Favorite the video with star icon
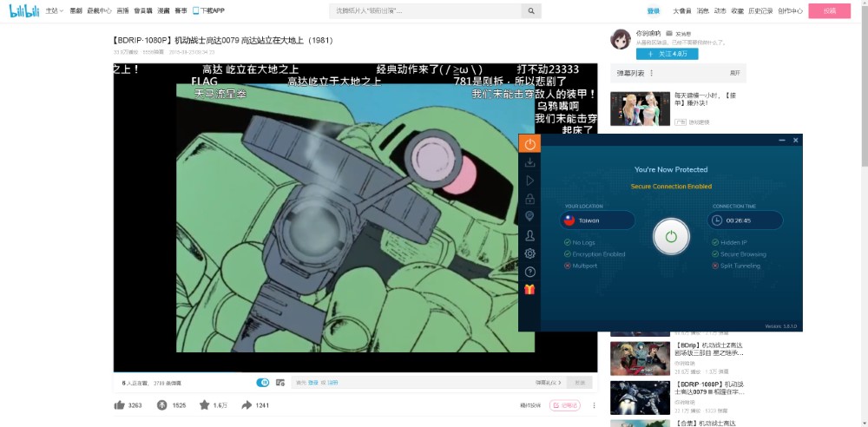The height and width of the screenshot is (427, 868). (204, 405)
